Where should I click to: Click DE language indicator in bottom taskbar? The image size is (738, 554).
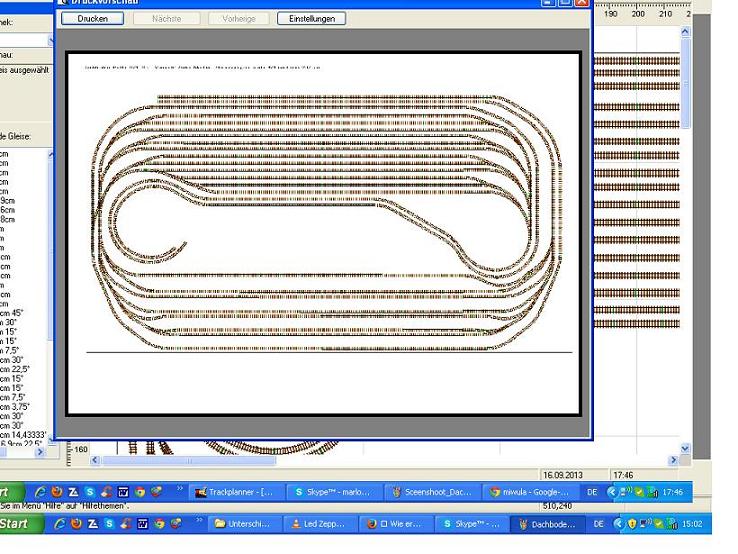599,524
